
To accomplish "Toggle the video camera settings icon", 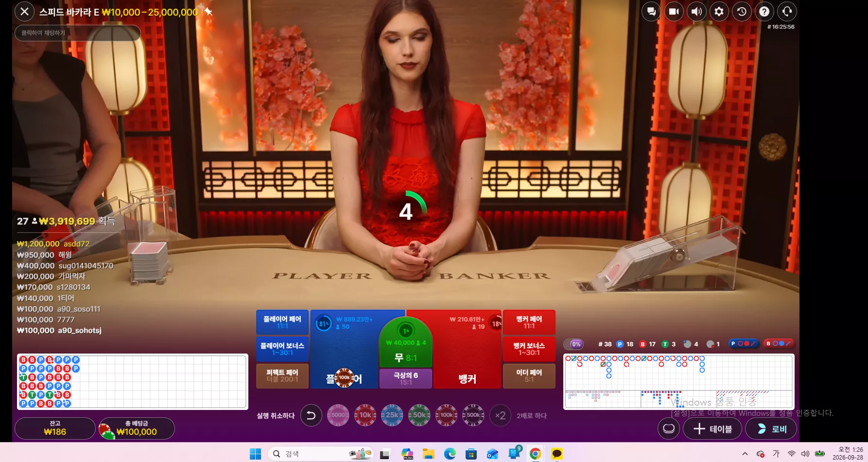I will [x=674, y=12].
